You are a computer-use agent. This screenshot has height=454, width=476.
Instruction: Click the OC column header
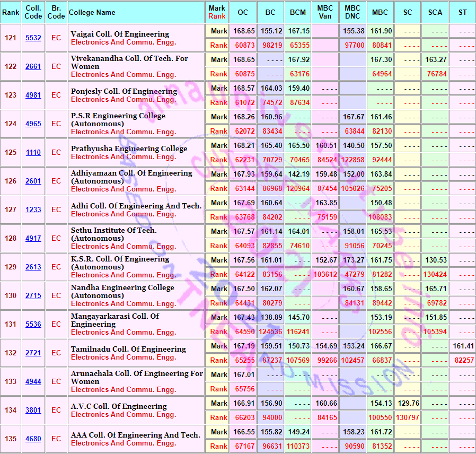tap(243, 12)
